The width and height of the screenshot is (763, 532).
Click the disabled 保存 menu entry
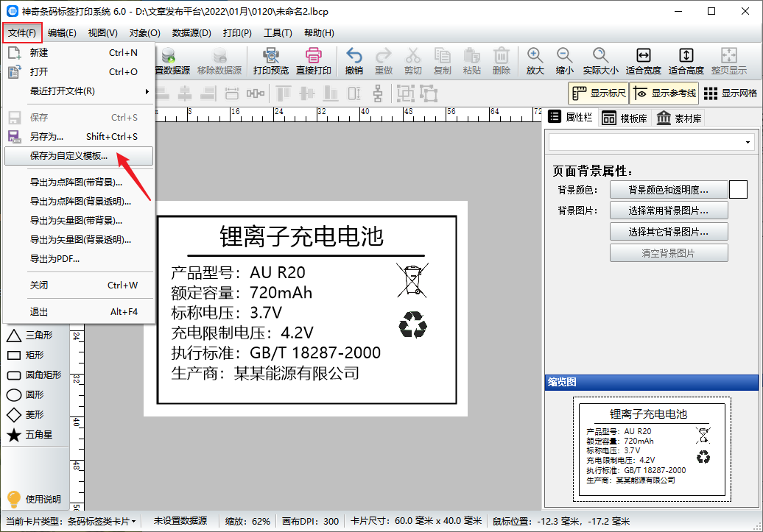click(79, 117)
